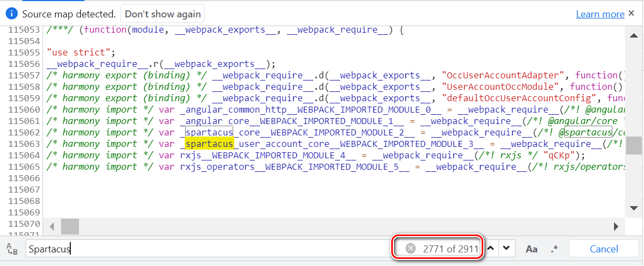The image size is (644, 266).
Task: Click line number 115064 in gutter
Action: [x=24, y=156]
